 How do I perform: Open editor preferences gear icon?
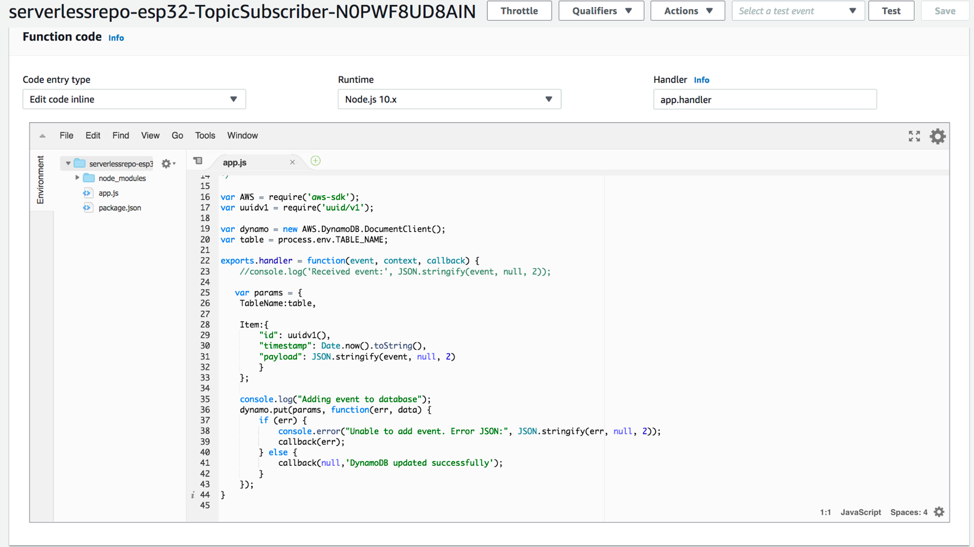pyautogui.click(x=937, y=136)
